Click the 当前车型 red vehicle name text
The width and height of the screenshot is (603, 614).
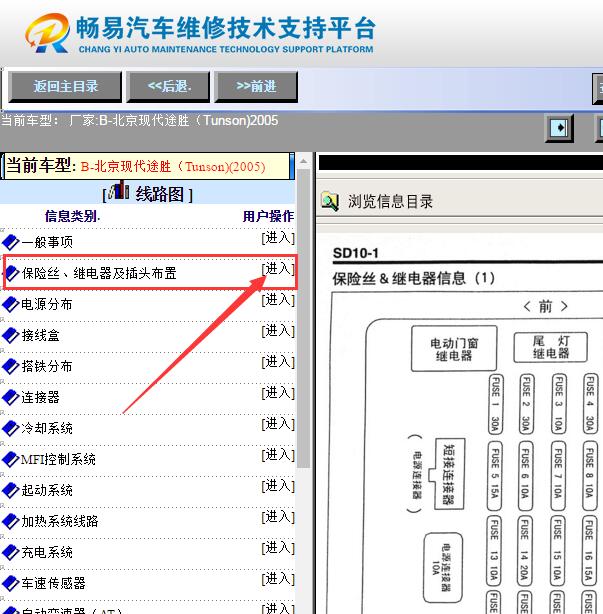coord(173,167)
